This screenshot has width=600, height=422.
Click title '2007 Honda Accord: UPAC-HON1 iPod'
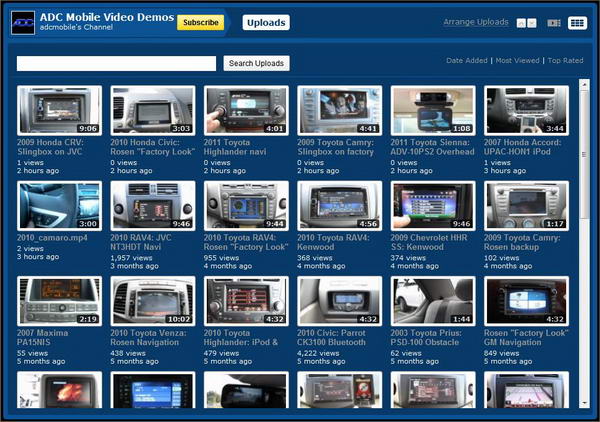pyautogui.click(x=523, y=147)
